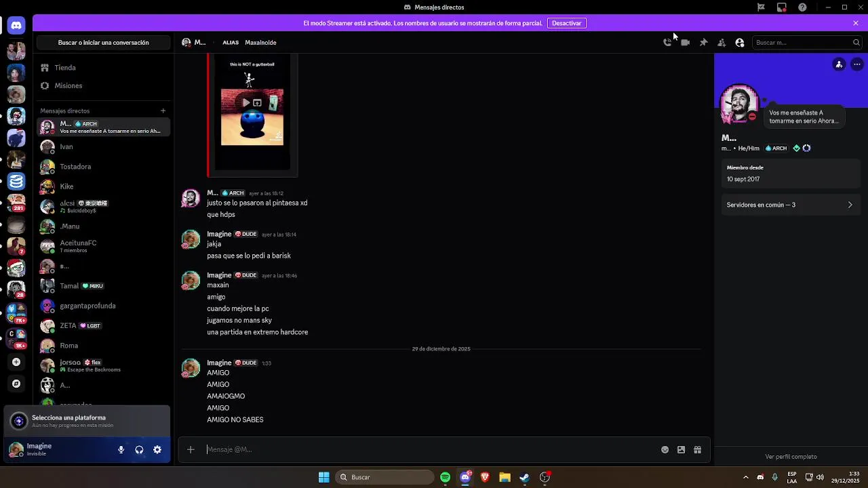Click the Mensaje message input field
868x488 pixels.
point(431,449)
